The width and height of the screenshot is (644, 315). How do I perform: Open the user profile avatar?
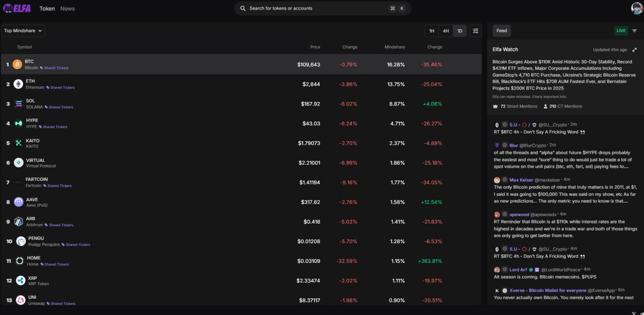click(636, 8)
